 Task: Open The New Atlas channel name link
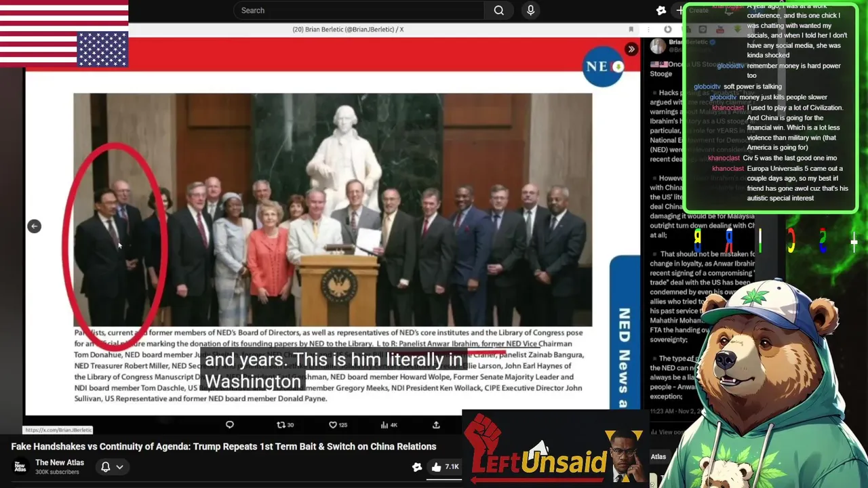[60, 463]
